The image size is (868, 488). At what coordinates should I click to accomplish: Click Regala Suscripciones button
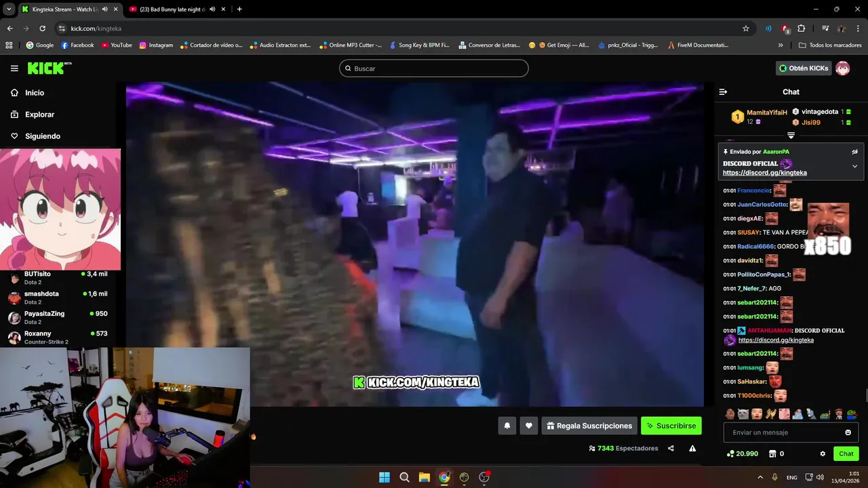589,426
